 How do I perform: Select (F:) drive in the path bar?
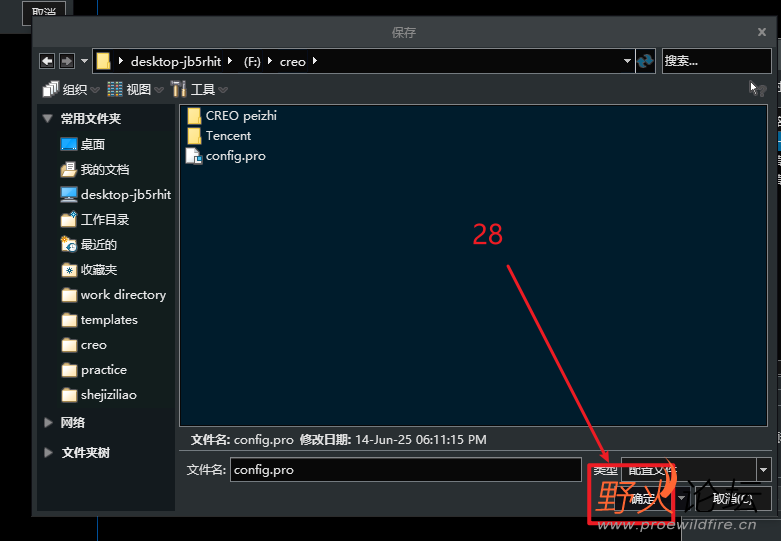pos(252,62)
